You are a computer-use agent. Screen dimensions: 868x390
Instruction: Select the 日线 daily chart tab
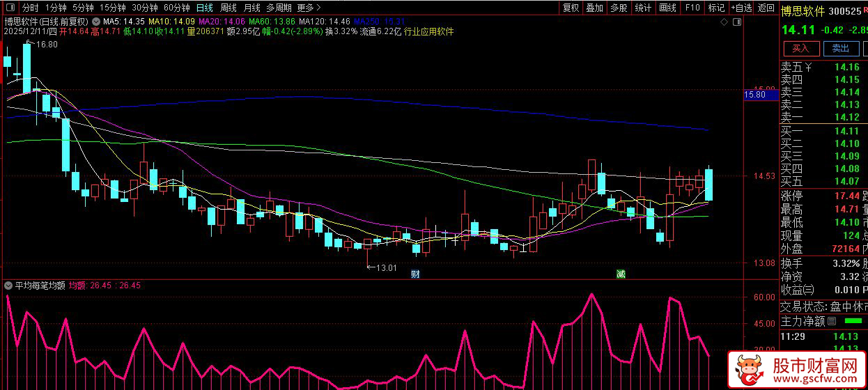(x=205, y=8)
